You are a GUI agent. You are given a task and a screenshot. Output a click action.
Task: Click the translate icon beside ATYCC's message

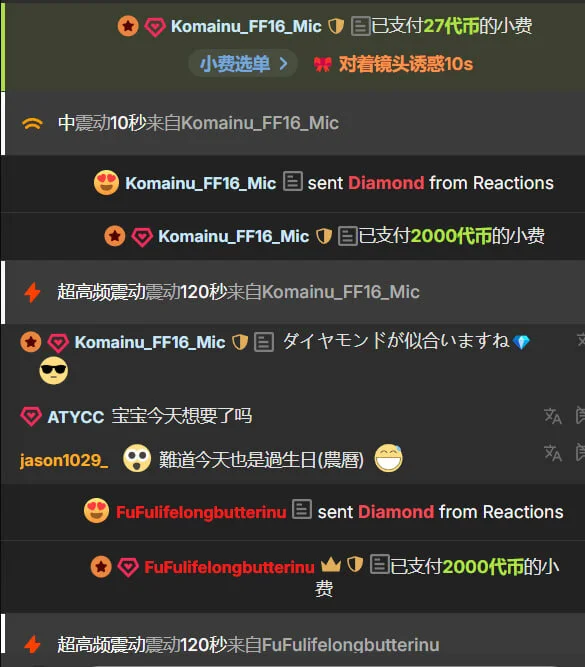(x=553, y=416)
